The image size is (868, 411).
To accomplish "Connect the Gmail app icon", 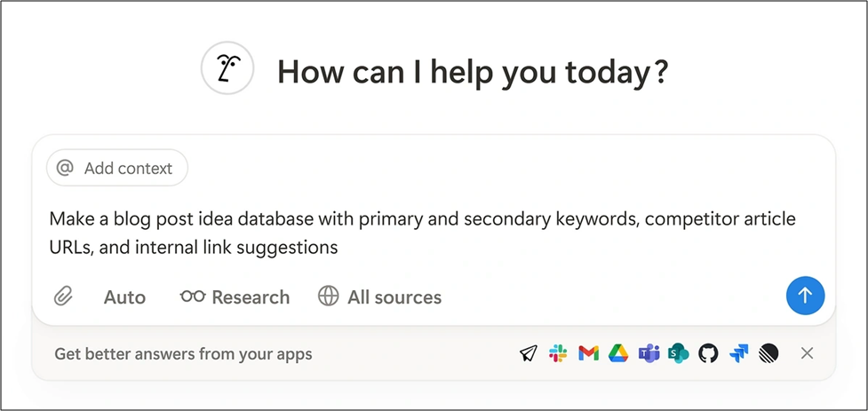I will point(588,354).
